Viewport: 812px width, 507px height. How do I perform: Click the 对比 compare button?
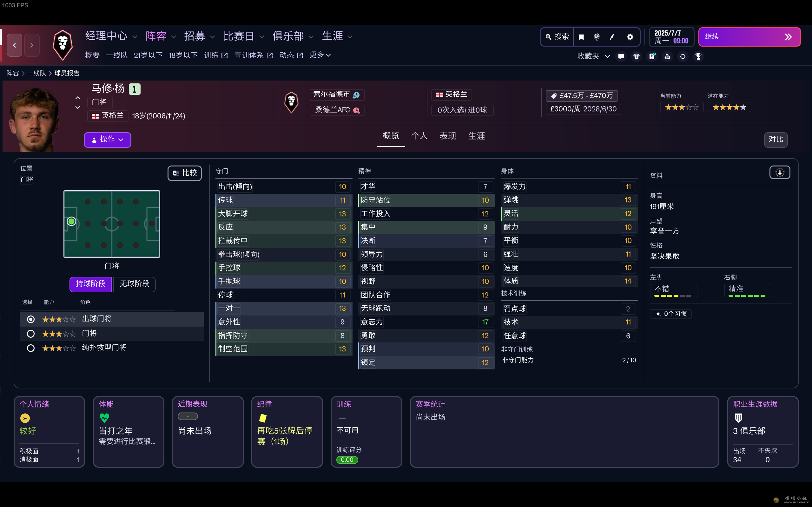(776, 140)
